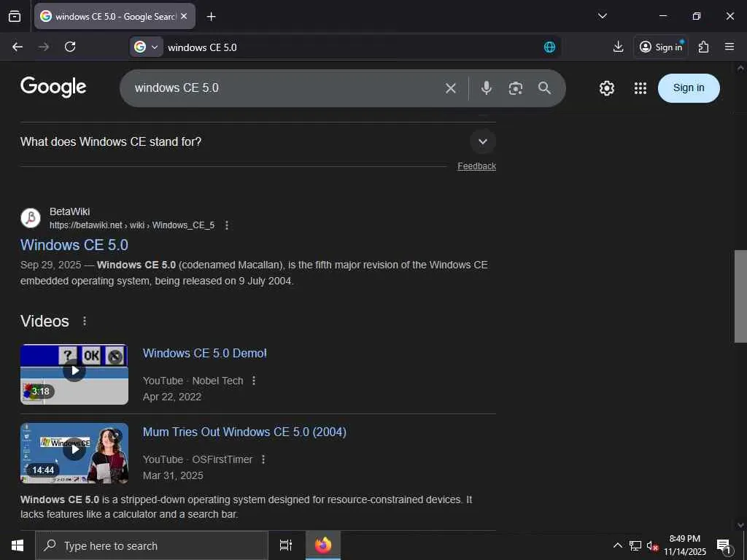The width and height of the screenshot is (747, 560).
Task: Play the Windows CE 5.0 Demo thumbnail
Action: (x=74, y=374)
